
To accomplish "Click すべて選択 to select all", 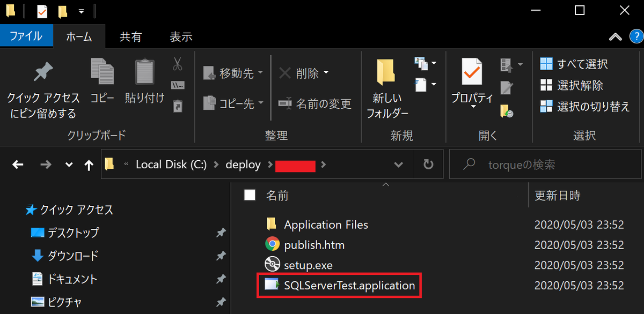I will point(574,64).
